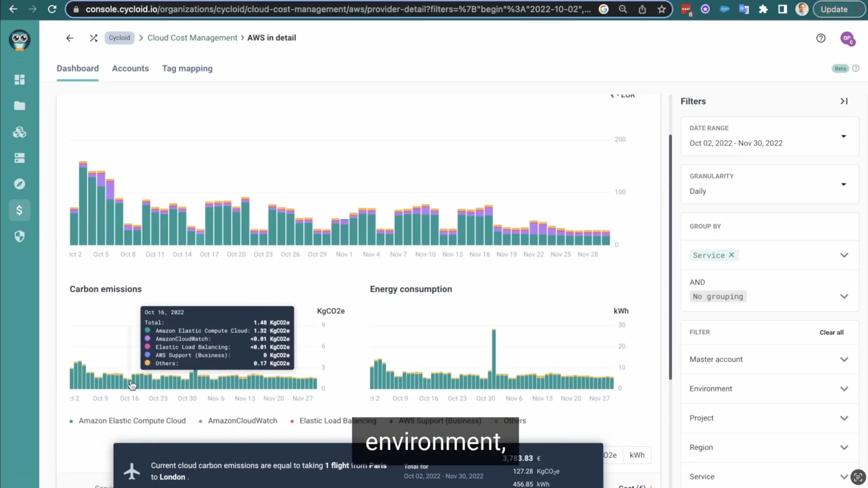Open browser extensions puzzle icon
Viewport: 868px width, 488px height.
tap(763, 9)
